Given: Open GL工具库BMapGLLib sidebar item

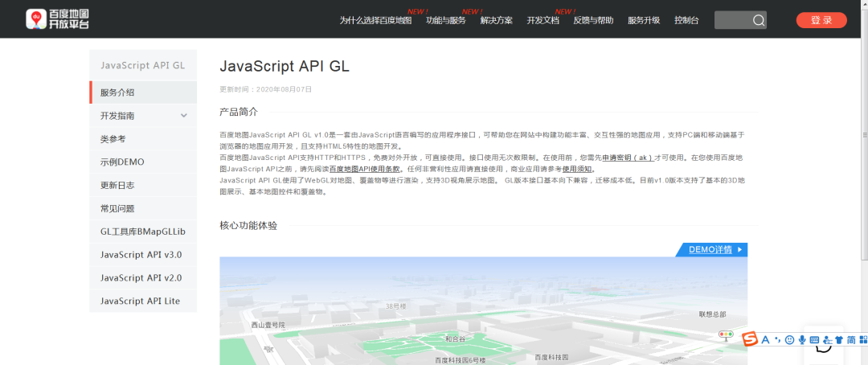Looking at the screenshot, I should pos(143,232).
